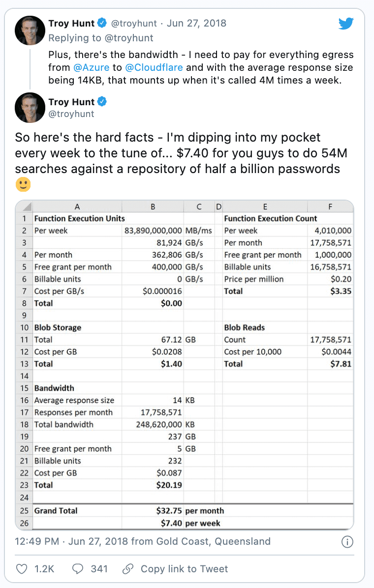Click Copy link to Tweet

click(x=185, y=569)
